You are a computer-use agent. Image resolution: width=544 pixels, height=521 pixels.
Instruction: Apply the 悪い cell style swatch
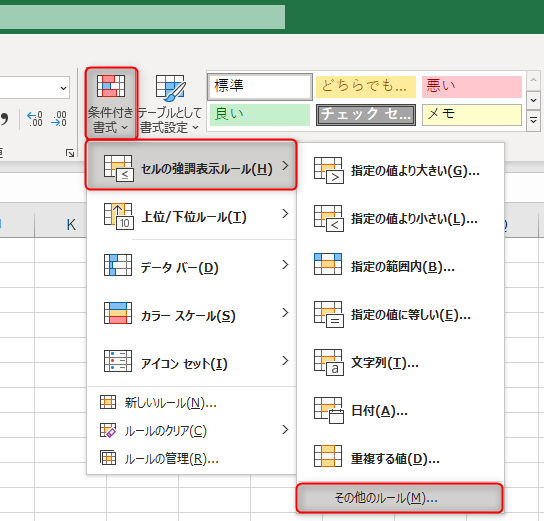(x=472, y=86)
